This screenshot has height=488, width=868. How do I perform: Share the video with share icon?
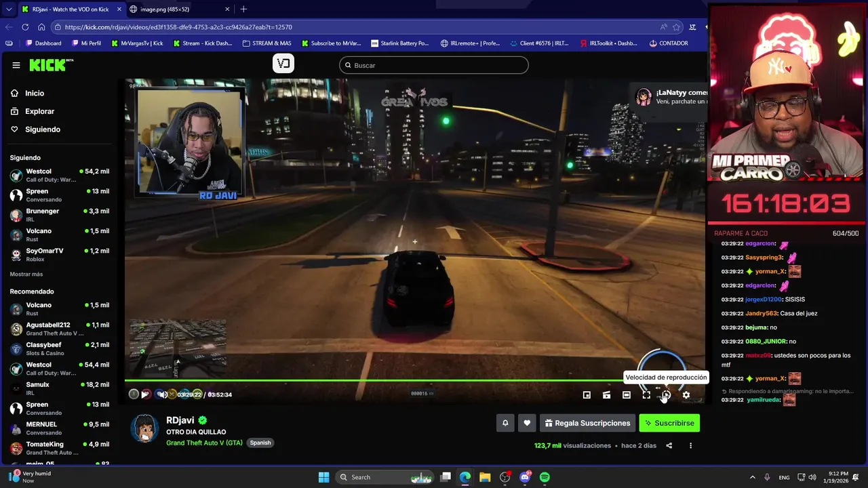[x=669, y=445]
